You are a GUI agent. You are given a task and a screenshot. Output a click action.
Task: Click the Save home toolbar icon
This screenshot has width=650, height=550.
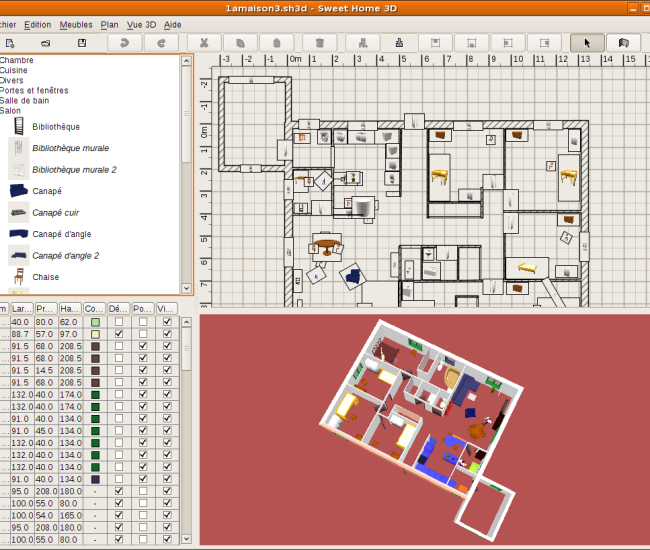click(x=82, y=43)
